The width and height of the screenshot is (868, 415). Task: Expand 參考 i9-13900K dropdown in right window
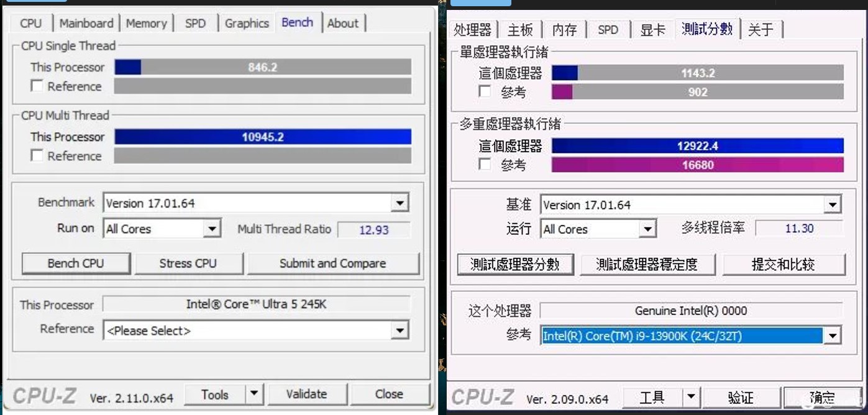pyautogui.click(x=832, y=336)
